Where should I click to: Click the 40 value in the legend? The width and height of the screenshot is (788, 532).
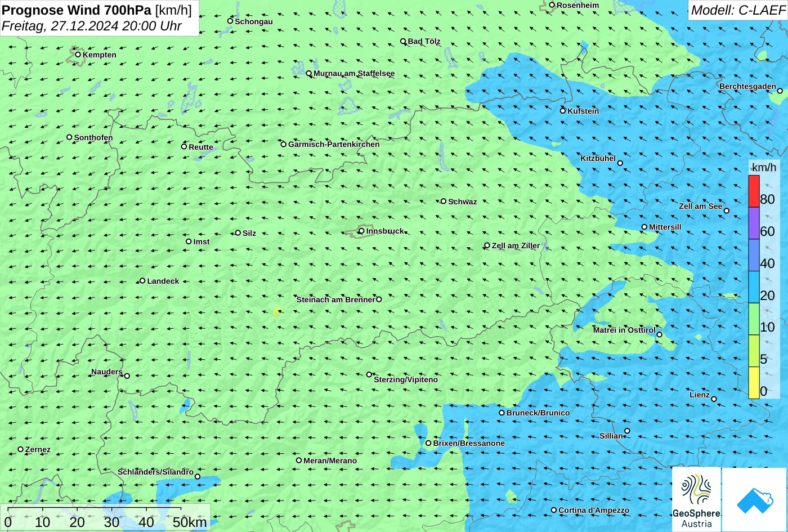(767, 263)
